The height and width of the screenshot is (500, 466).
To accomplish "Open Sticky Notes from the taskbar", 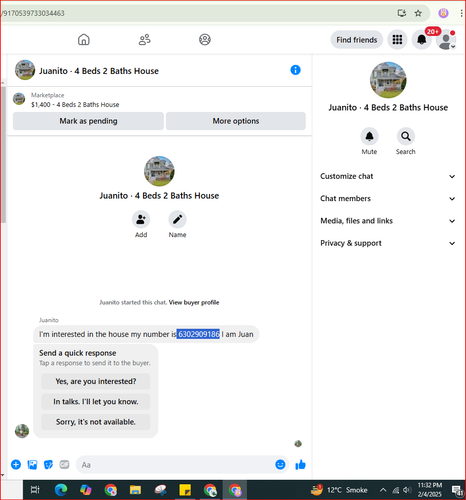I will coord(185,490).
